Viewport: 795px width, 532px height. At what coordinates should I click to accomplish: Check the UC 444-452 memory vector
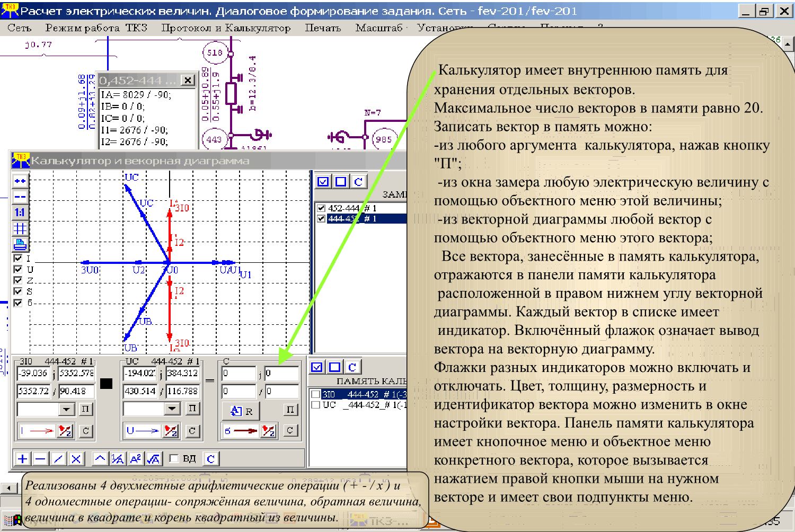pos(316,405)
